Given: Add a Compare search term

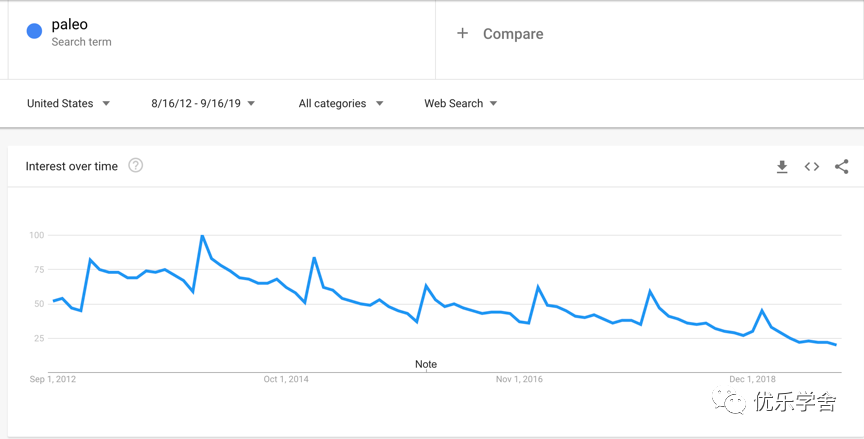Looking at the screenshot, I should [513, 34].
